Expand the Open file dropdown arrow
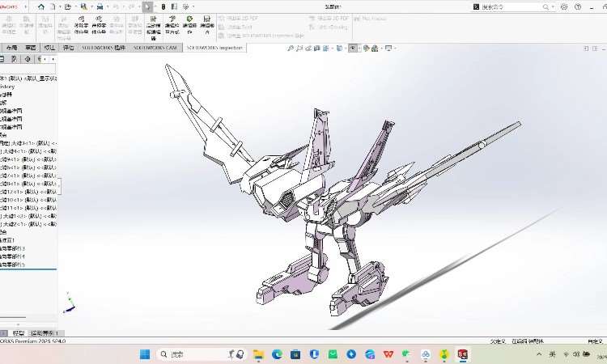Viewport: 607px width, 364px height. [x=74, y=6]
